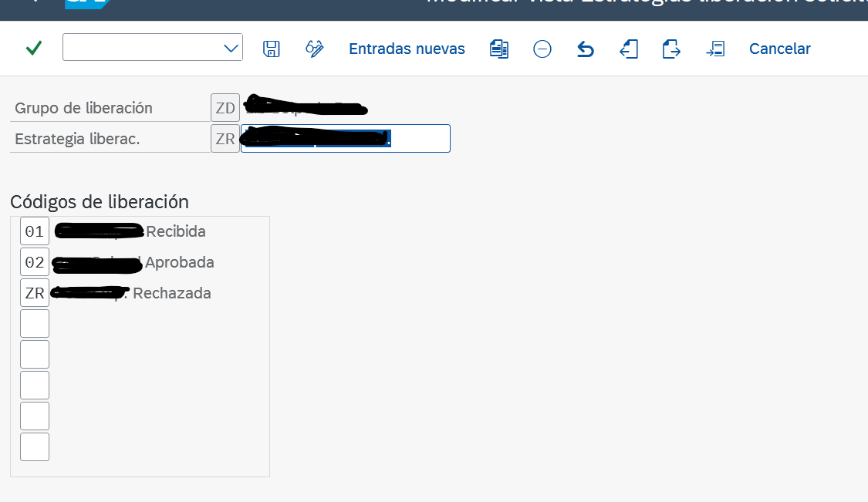The width and height of the screenshot is (868, 502).
Task: Go to next entry page icon
Action: (671, 49)
